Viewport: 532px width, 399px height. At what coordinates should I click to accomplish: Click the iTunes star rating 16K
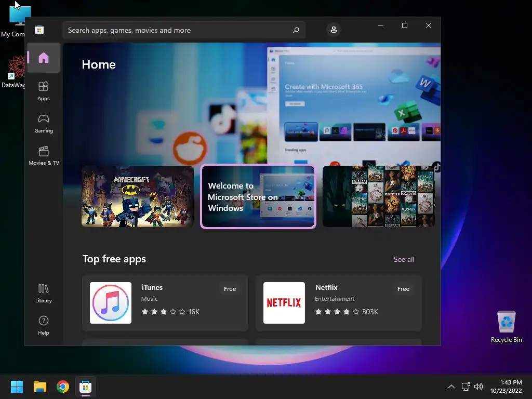pyautogui.click(x=170, y=312)
